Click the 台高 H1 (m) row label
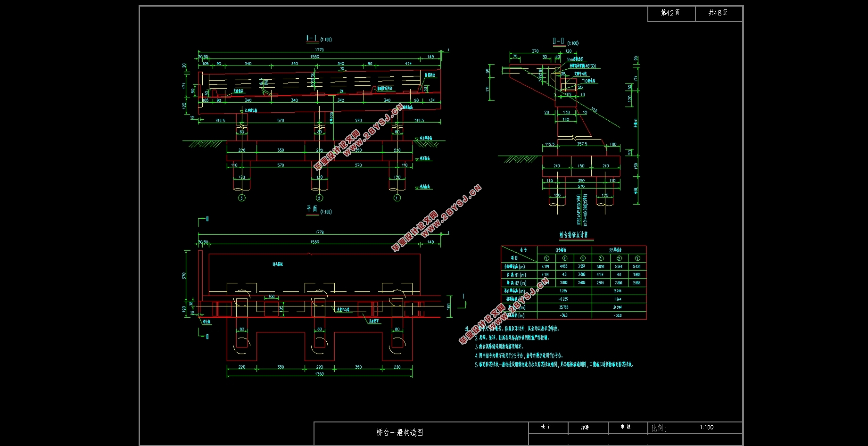868x446 pixels. pos(516,274)
